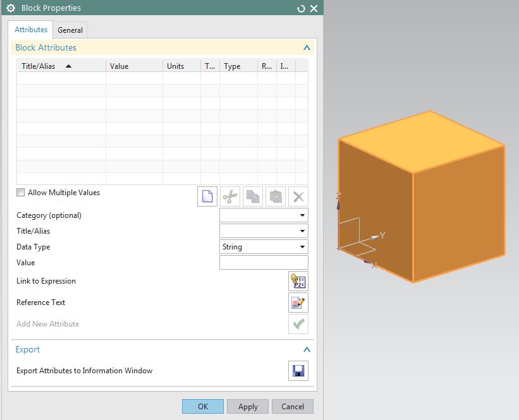Click the Apply button
Screen dimensions: 519x420
[248, 407]
